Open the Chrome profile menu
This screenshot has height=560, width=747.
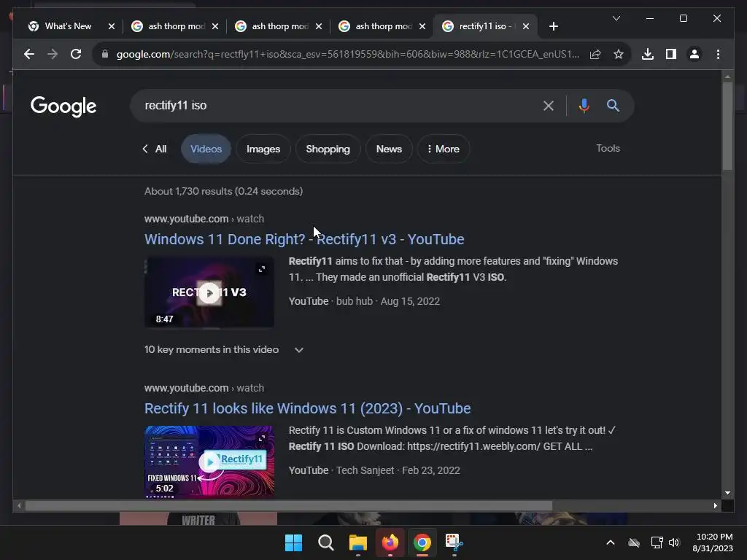click(x=694, y=54)
